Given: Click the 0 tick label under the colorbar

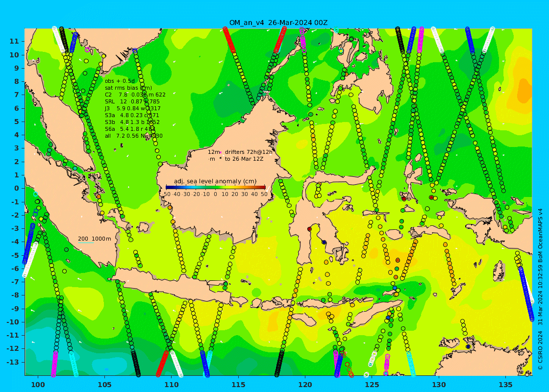Looking at the screenshot, I should pos(215,194).
